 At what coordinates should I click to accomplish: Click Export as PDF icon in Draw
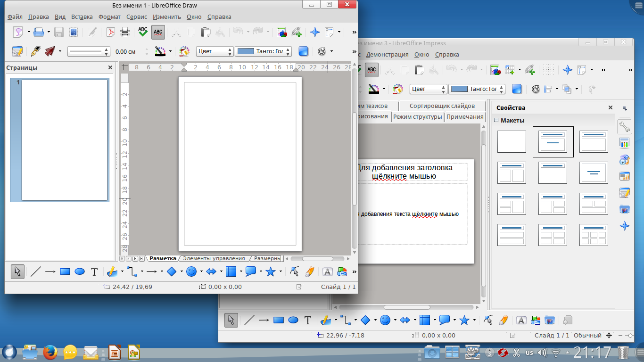point(111,32)
